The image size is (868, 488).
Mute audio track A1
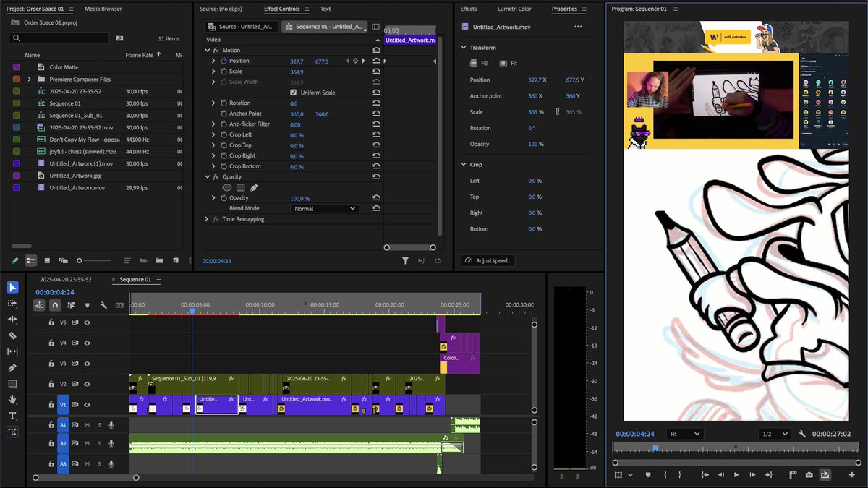tap(87, 425)
